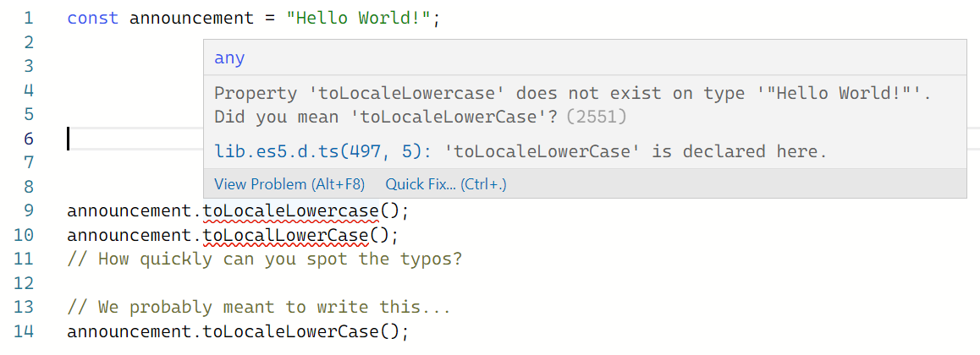Click line number 14 in the gutter
Image resolution: width=980 pixels, height=355 pixels.
point(24,330)
